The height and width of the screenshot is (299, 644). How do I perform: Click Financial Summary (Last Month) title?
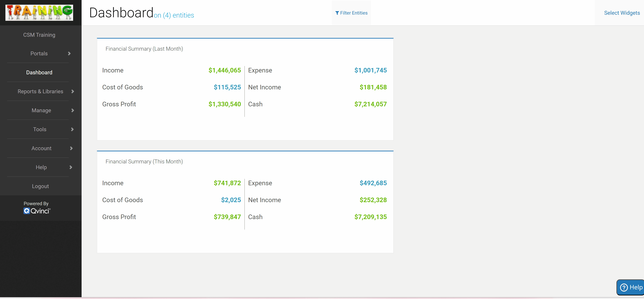144,49
